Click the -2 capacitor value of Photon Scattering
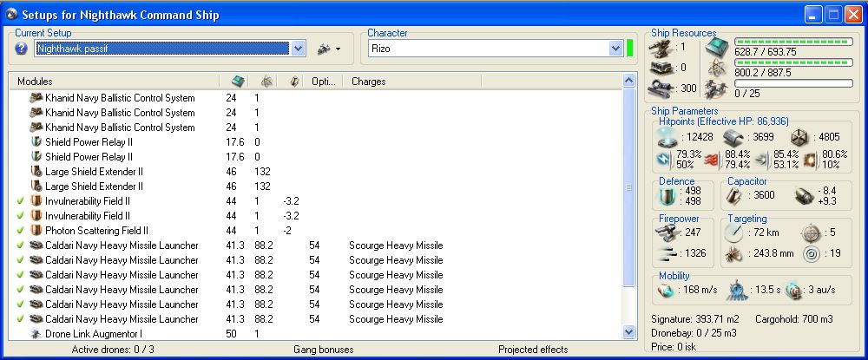 tap(287, 231)
